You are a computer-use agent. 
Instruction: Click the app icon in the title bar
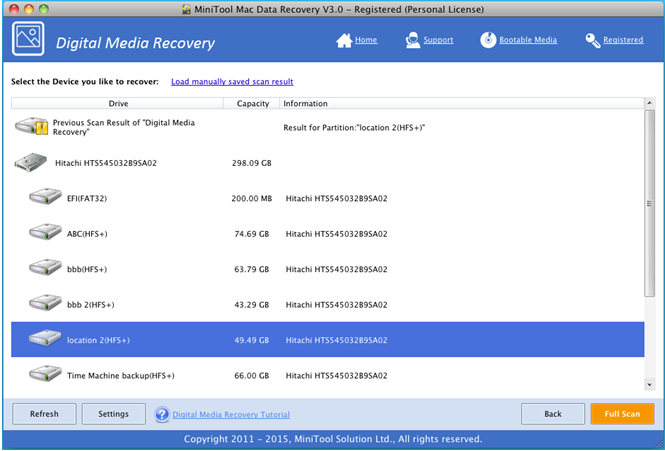click(186, 9)
